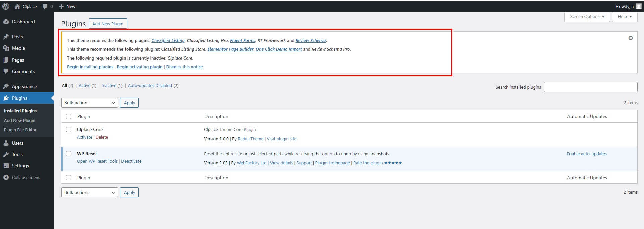
Task: Click the Appearance paintbrush icon
Action: 6,86
